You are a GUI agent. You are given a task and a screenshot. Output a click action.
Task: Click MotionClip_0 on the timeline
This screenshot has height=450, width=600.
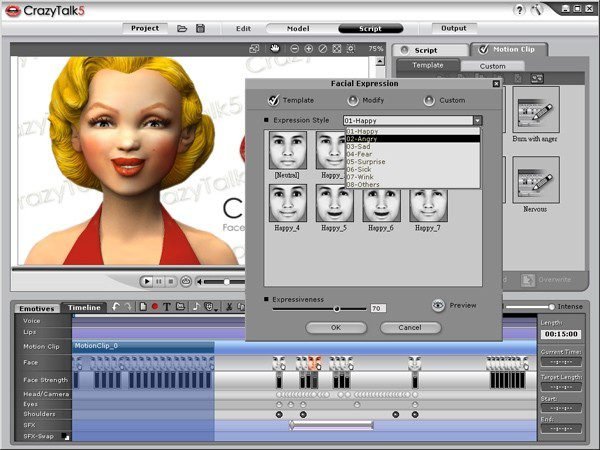tap(143, 347)
